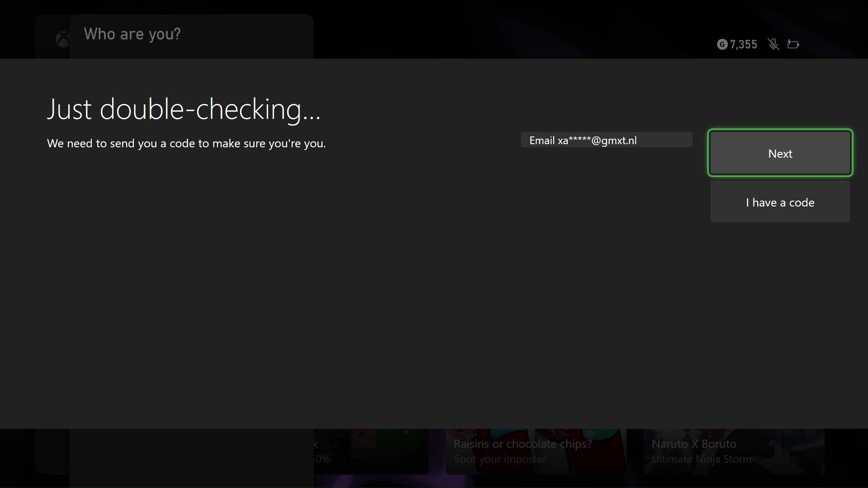Click the 'Spot your imposter' subtitle
The width and height of the screenshot is (868, 488).
pos(500,459)
